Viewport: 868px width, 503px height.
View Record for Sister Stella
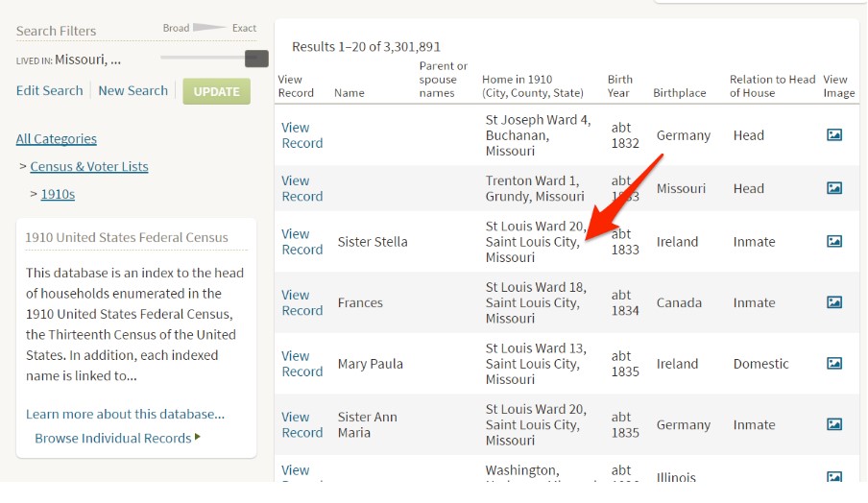point(302,241)
